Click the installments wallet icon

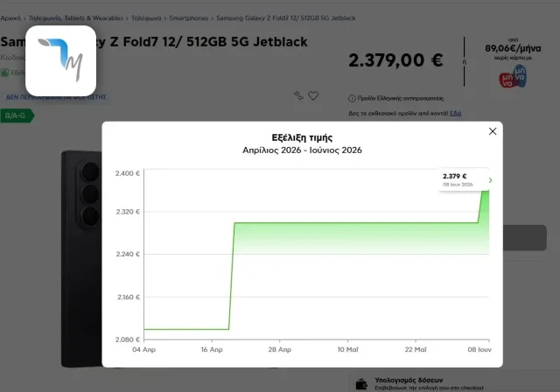point(361,384)
